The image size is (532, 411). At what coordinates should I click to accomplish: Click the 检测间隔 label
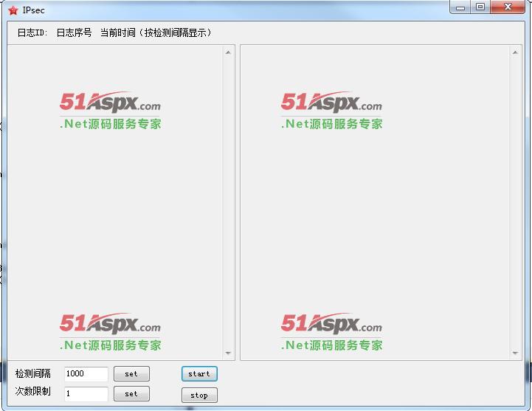[33, 373]
